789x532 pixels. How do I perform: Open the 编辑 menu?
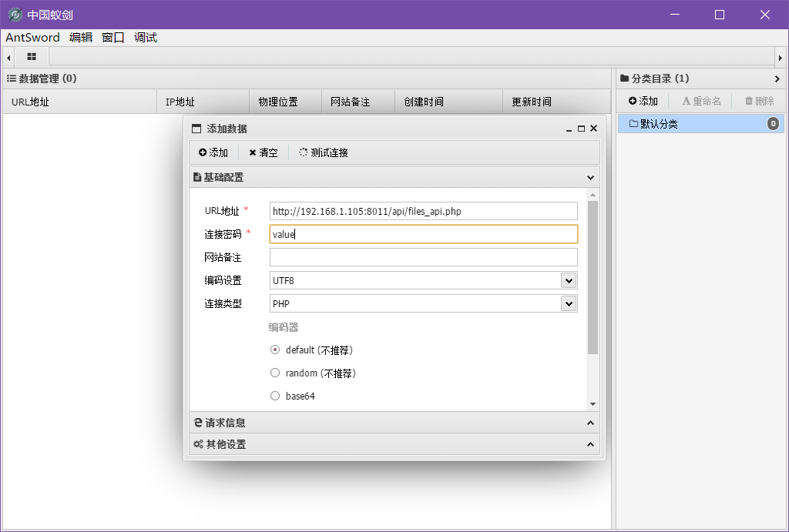coord(81,38)
